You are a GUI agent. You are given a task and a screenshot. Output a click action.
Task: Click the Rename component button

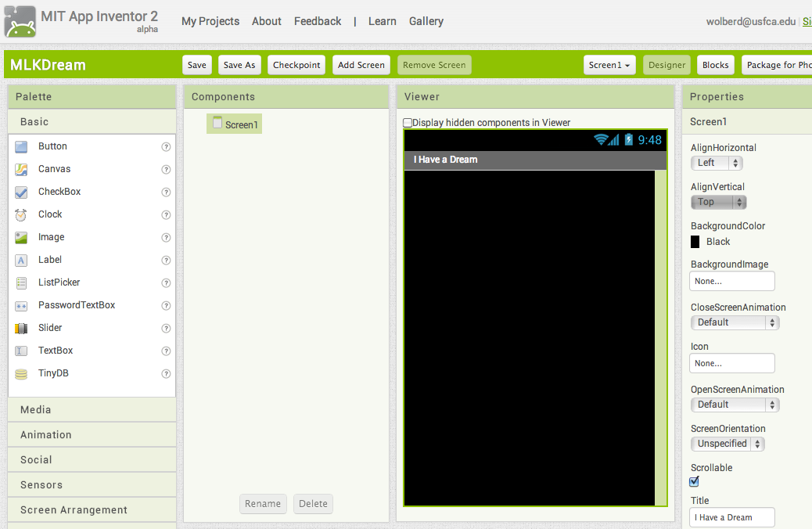pyautogui.click(x=263, y=504)
